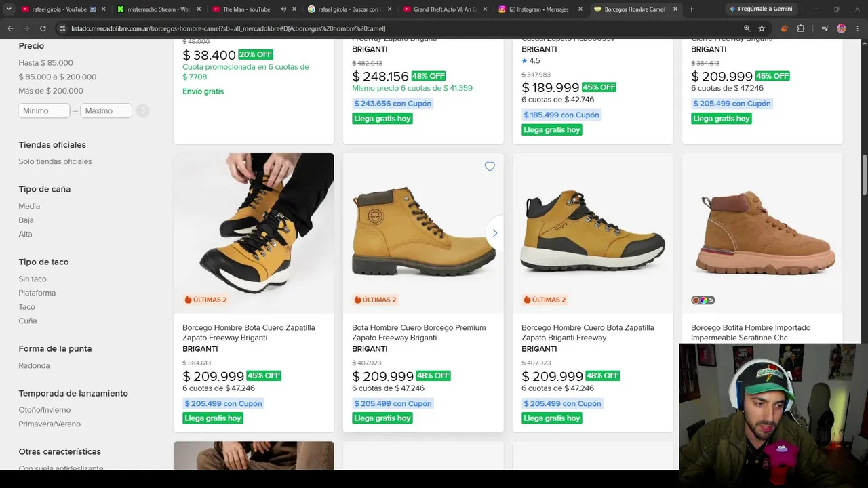The width and height of the screenshot is (868, 488).
Task: Select Sin taco filter
Action: click(33, 279)
